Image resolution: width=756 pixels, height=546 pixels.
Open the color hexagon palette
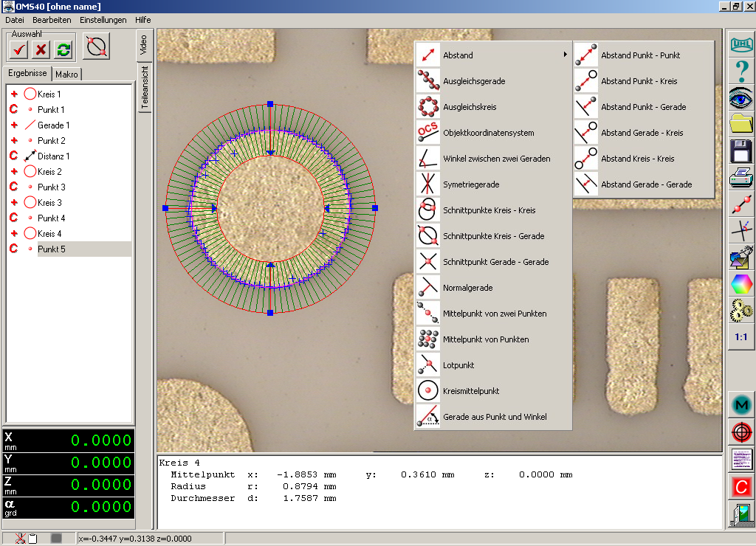(740, 283)
